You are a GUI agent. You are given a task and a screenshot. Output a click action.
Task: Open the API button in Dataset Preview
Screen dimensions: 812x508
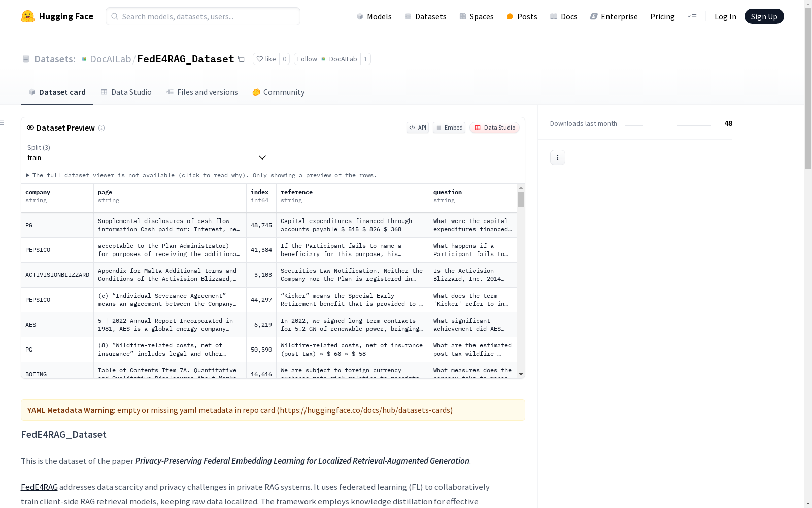pyautogui.click(x=418, y=128)
